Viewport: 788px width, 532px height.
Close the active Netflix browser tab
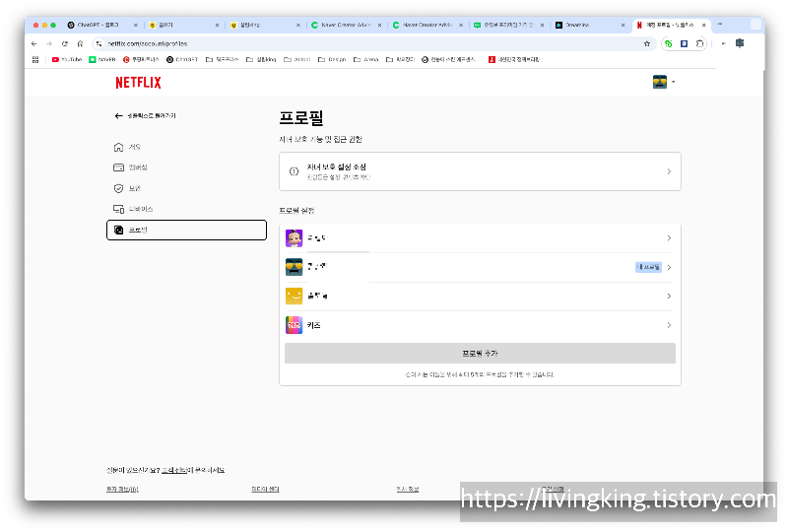[x=703, y=25]
